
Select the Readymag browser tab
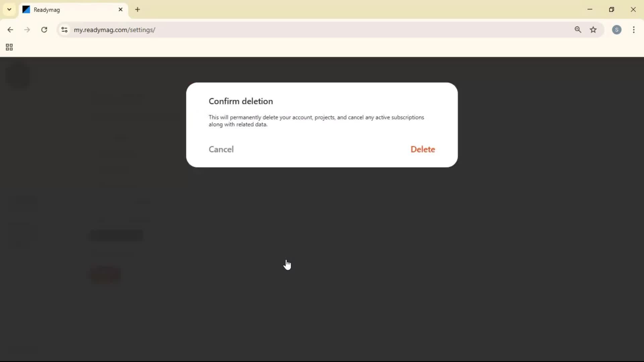[x=67, y=10]
